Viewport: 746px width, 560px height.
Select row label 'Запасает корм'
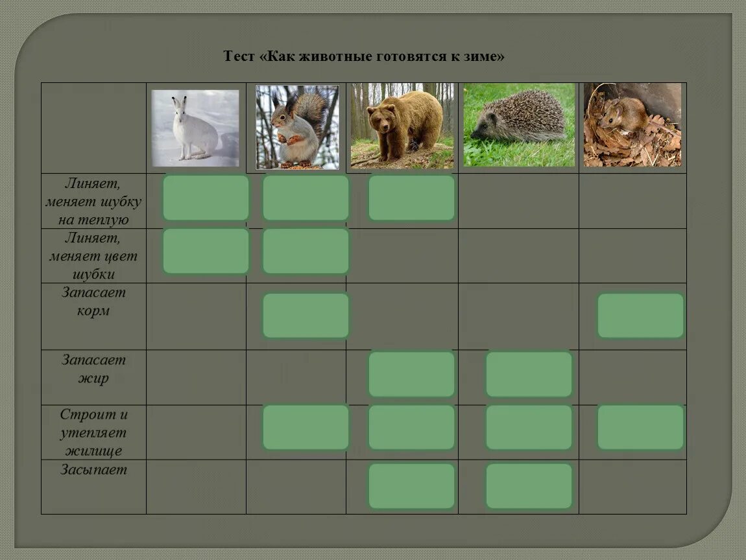[93, 301]
